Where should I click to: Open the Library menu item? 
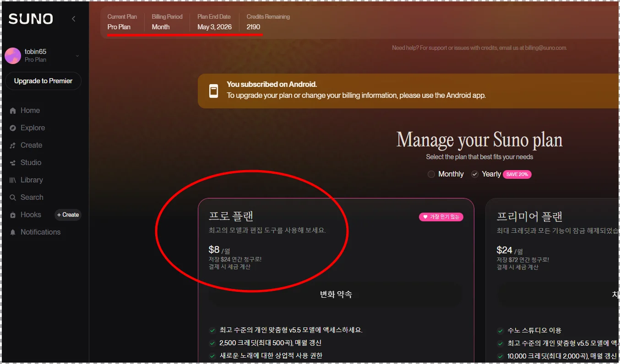pos(32,180)
